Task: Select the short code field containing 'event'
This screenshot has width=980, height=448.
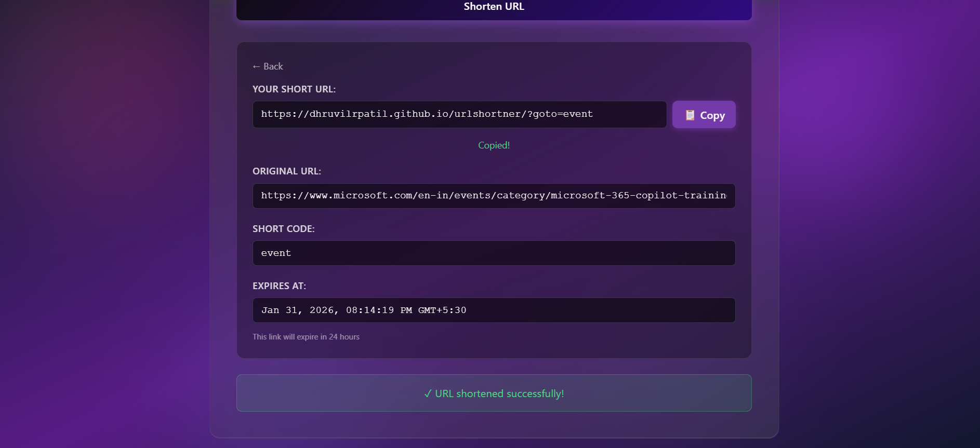Action: pos(494,253)
